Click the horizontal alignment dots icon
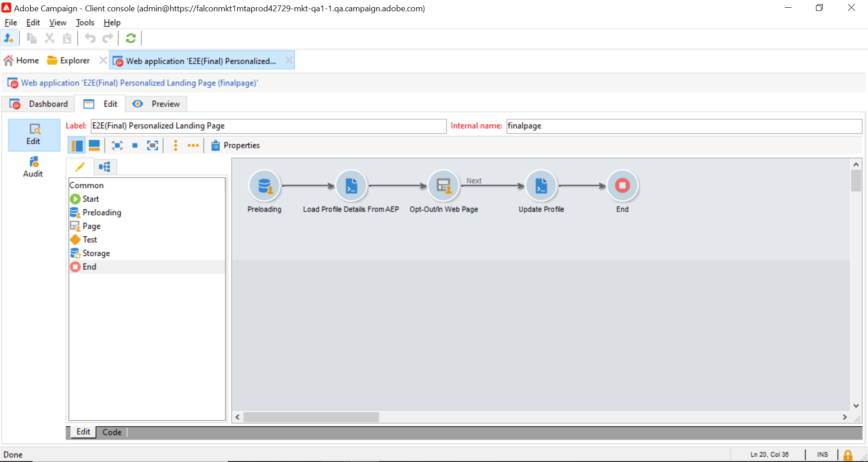This screenshot has height=462, width=868. pyautogui.click(x=193, y=146)
